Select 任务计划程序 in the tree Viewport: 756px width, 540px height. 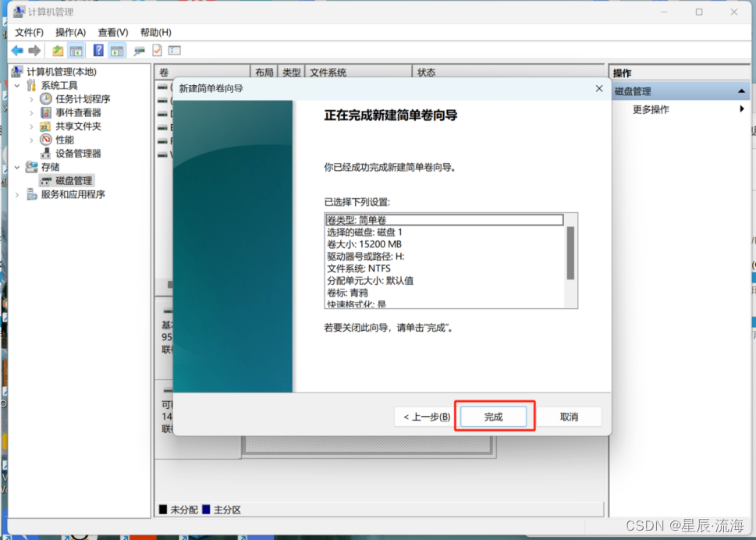83,99
